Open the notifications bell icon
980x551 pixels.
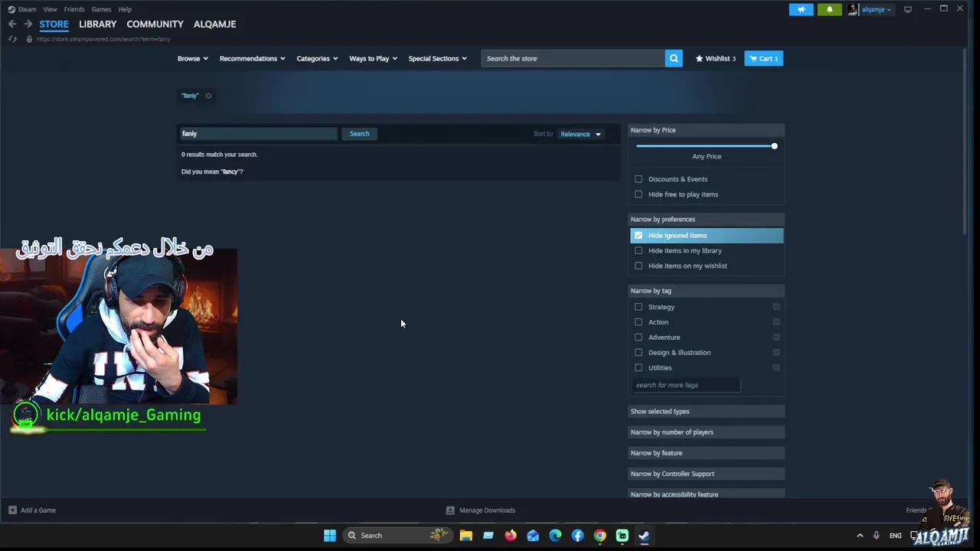click(x=829, y=9)
